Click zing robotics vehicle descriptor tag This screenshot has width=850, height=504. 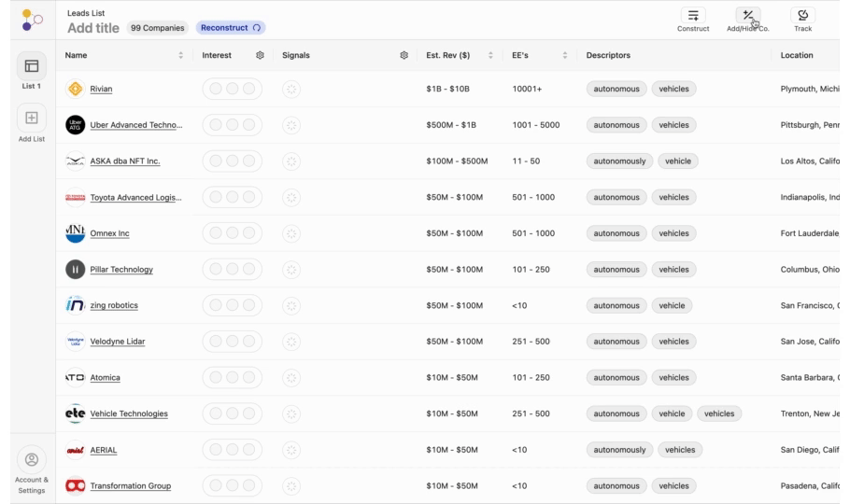672,305
